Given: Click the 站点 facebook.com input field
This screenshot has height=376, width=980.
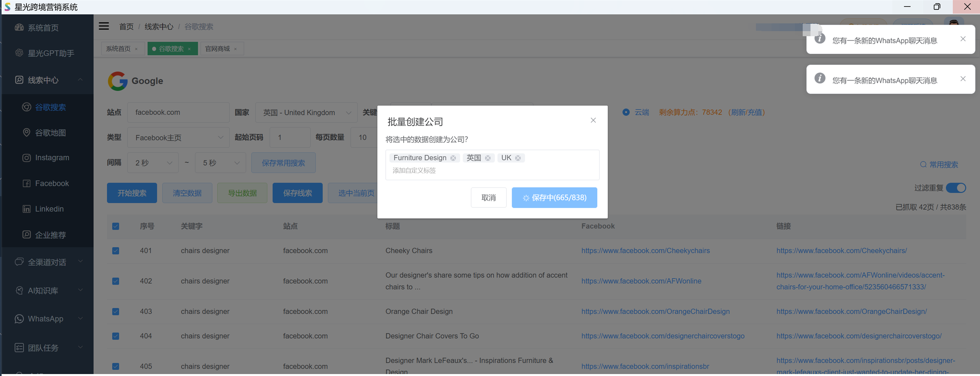Looking at the screenshot, I should point(178,112).
